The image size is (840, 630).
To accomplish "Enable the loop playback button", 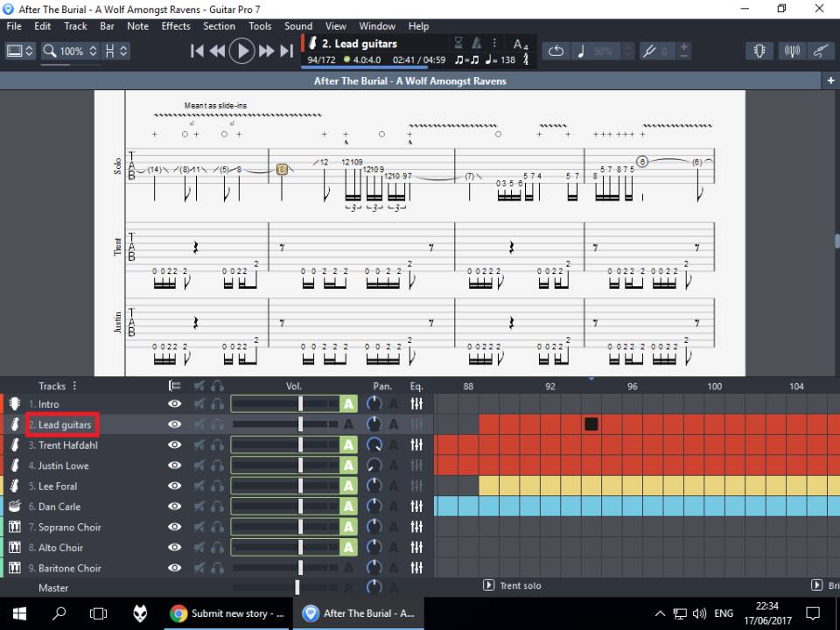I will (x=556, y=51).
